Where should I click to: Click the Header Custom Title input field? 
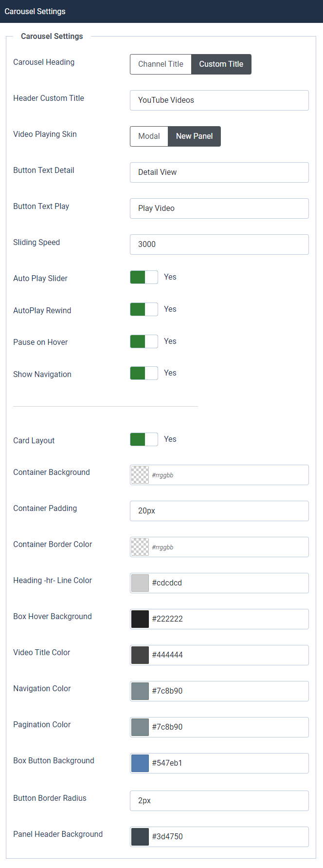[219, 100]
